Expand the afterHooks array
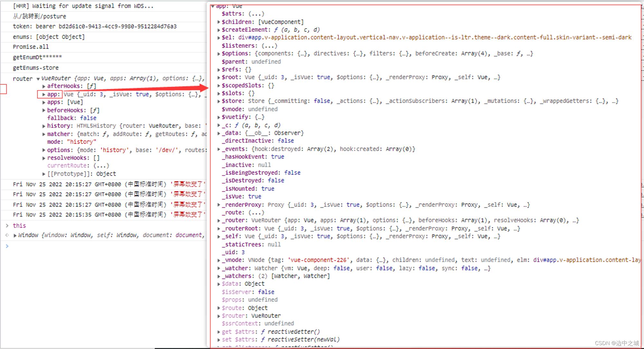644x349 pixels. tap(44, 86)
